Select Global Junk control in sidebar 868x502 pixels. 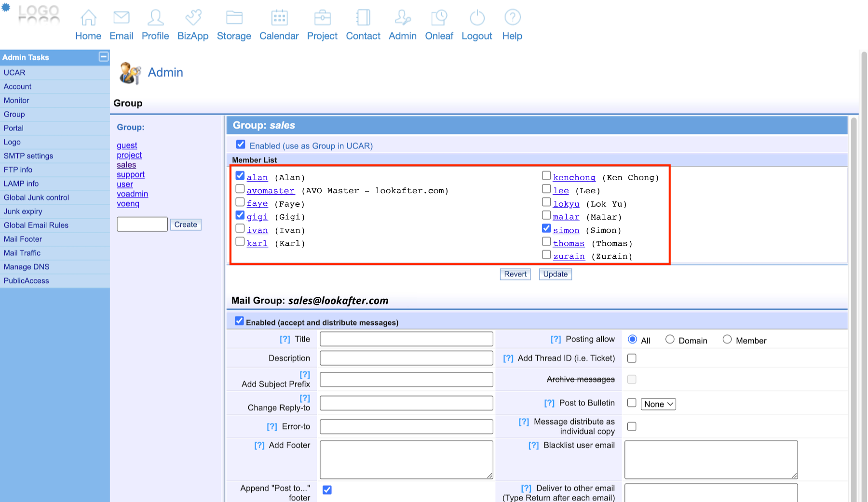pyautogui.click(x=36, y=198)
